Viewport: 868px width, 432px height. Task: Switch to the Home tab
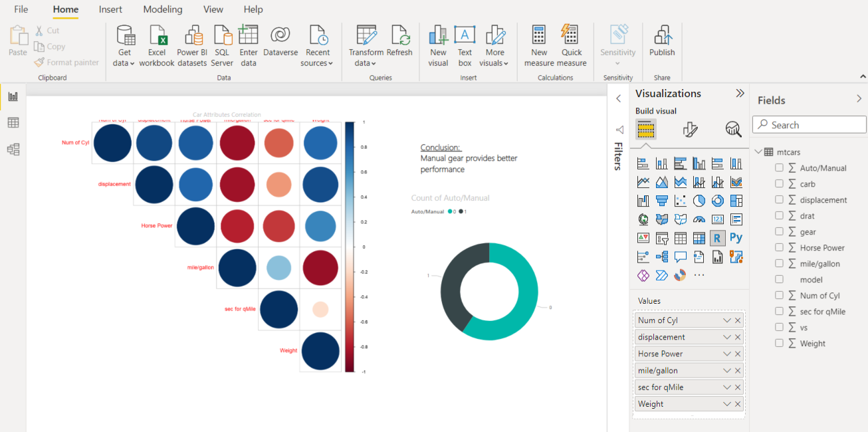coord(66,9)
